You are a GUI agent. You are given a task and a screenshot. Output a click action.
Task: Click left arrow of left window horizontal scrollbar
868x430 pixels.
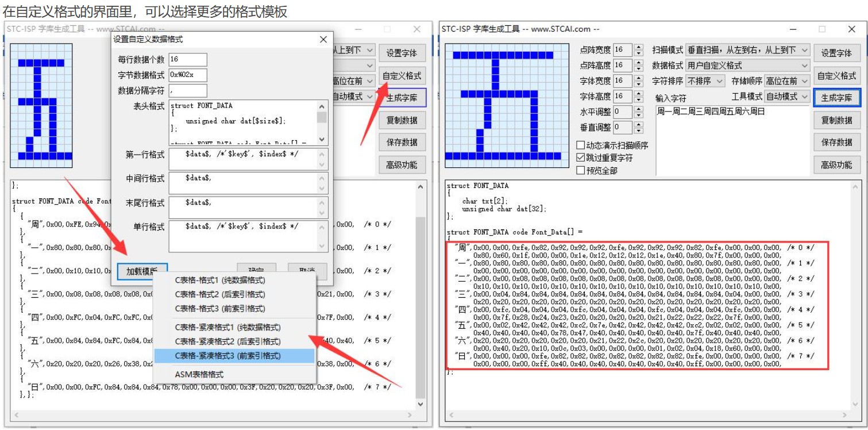pyautogui.click(x=16, y=414)
